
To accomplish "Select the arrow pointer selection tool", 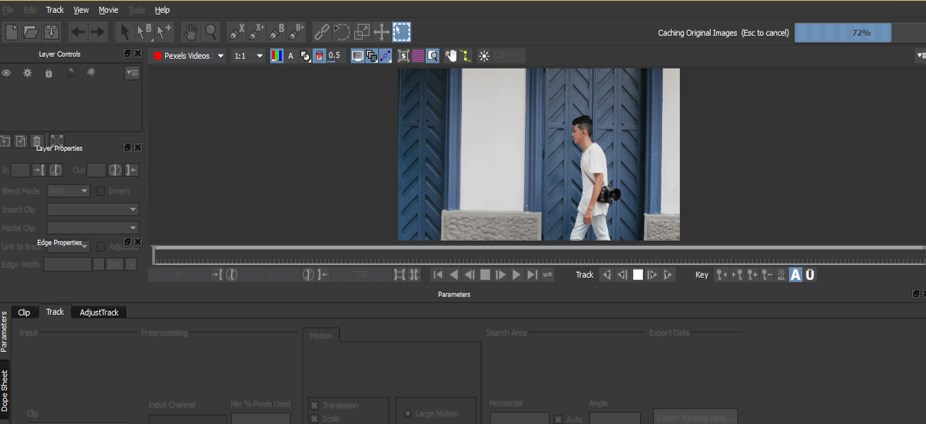I will click(x=124, y=32).
